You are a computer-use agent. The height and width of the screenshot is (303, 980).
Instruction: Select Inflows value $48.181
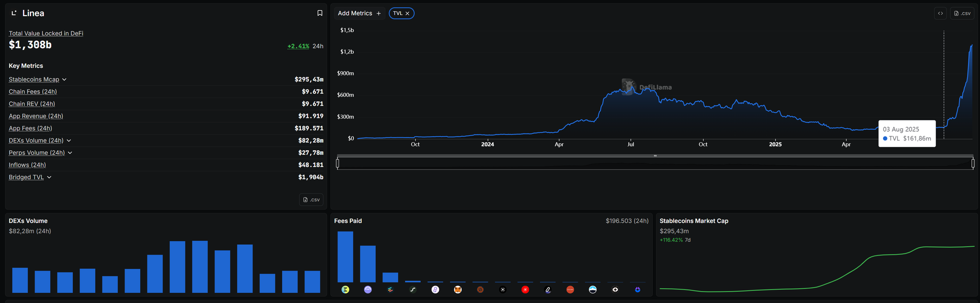(311, 165)
